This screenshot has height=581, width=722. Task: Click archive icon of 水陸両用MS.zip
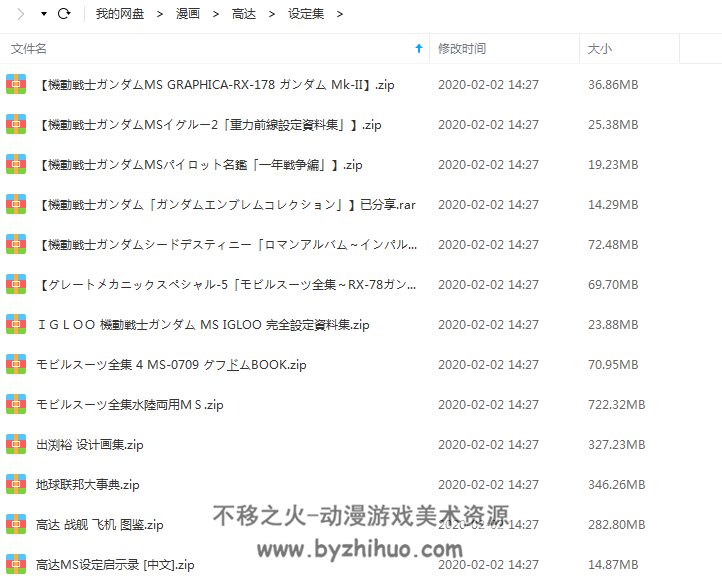16,405
